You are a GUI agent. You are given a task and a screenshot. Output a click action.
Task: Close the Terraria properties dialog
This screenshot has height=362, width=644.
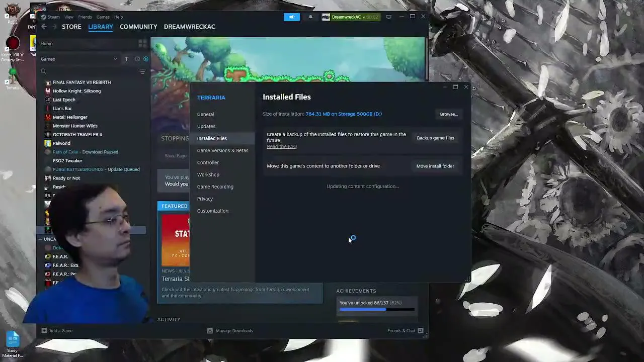466,87
